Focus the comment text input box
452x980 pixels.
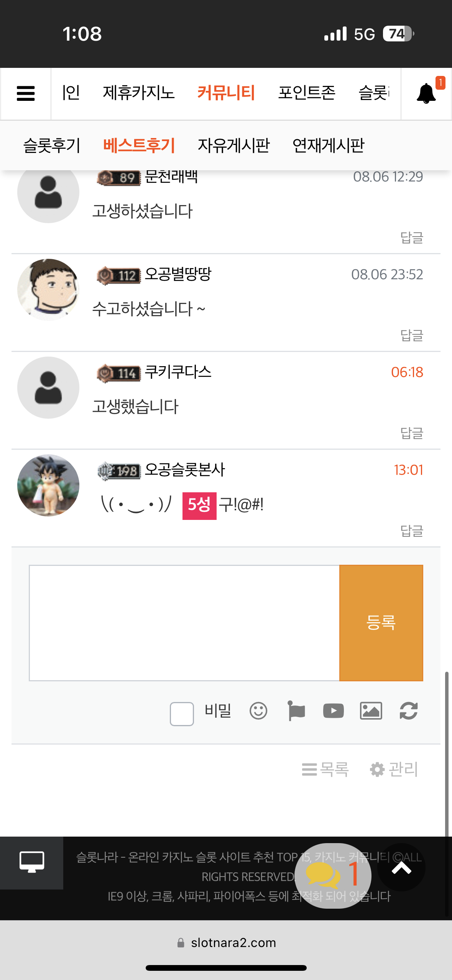[x=184, y=623]
